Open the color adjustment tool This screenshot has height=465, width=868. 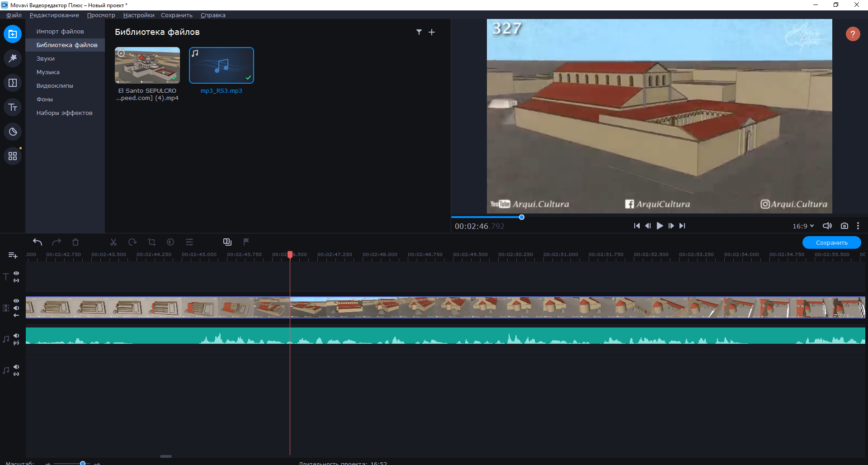tap(170, 242)
